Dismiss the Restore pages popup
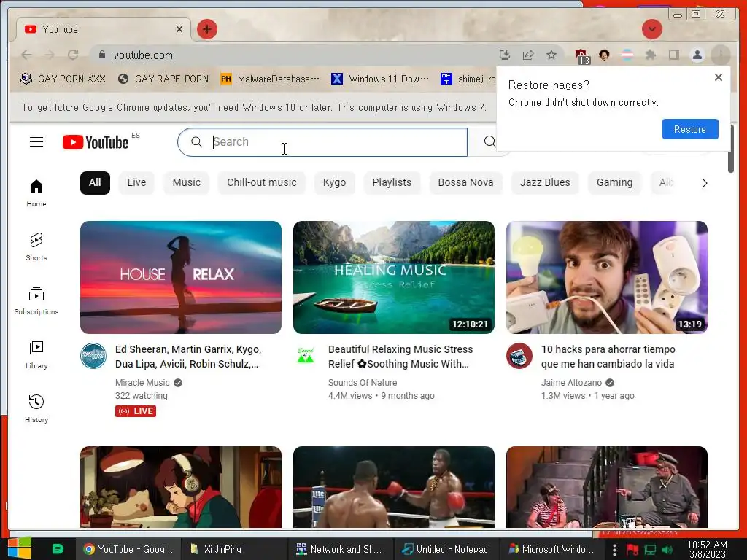This screenshot has height=560, width=747. tap(719, 77)
